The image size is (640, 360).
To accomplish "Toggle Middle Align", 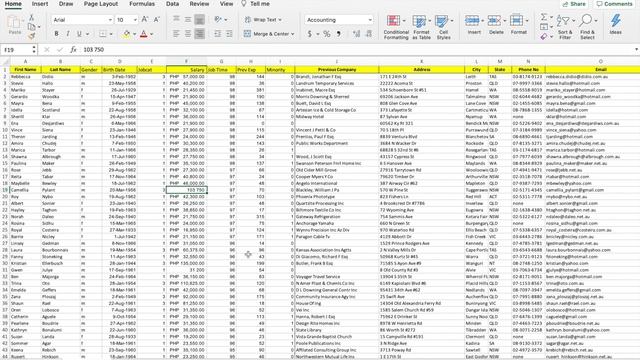I will click(x=188, y=19).
